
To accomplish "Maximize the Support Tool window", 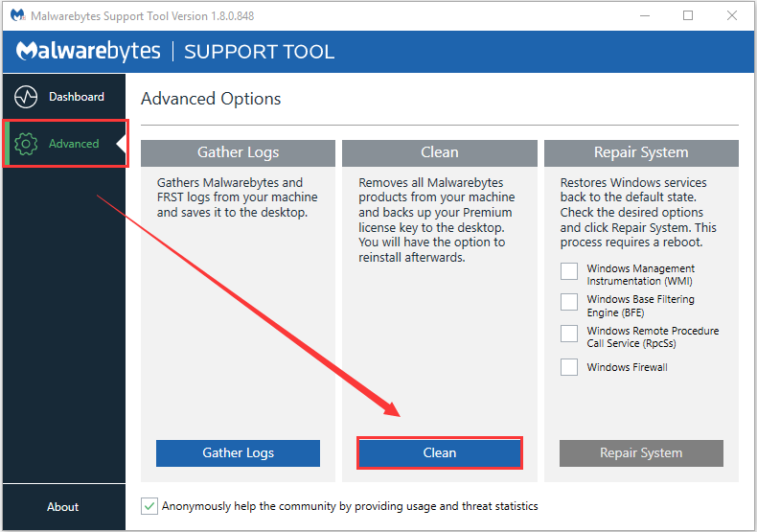I will click(x=688, y=15).
